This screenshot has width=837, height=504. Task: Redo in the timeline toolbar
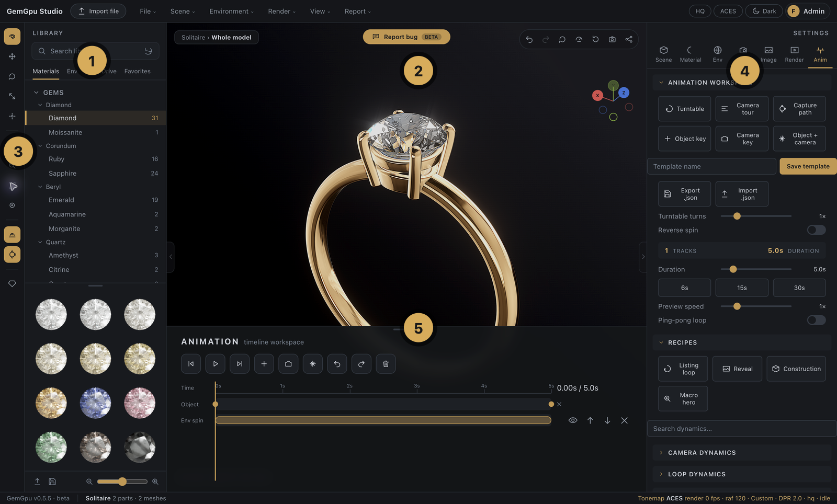coord(361,364)
